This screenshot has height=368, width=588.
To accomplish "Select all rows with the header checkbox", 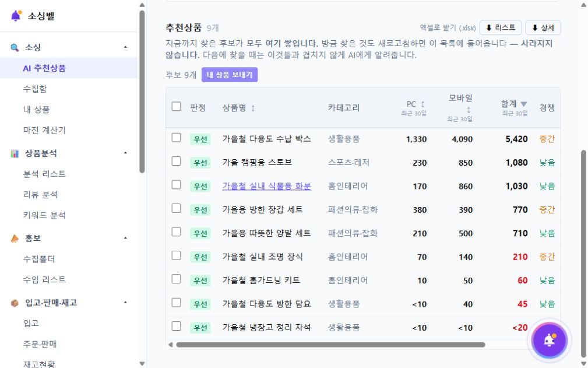I will click(176, 107).
